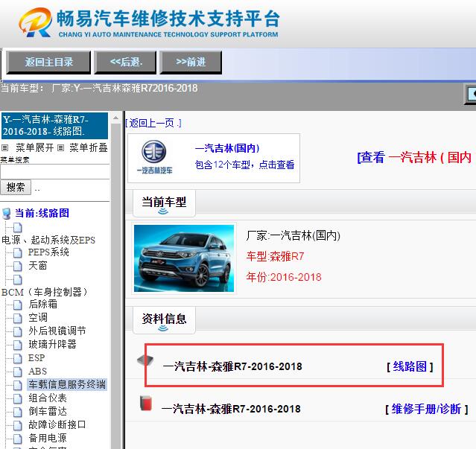
Task: Open the 玻璃升降器 tree item
Action: pos(52,344)
